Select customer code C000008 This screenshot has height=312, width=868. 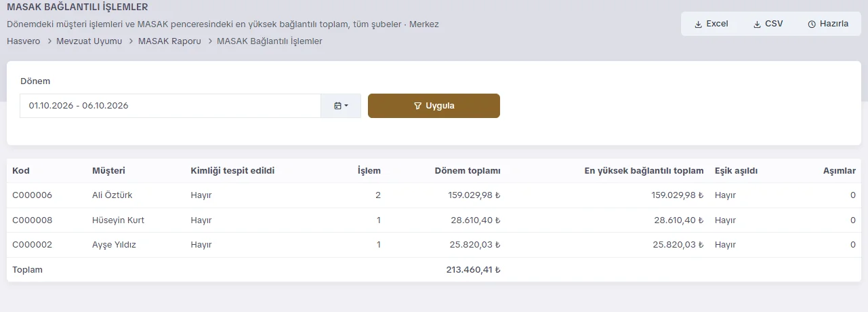pos(32,220)
